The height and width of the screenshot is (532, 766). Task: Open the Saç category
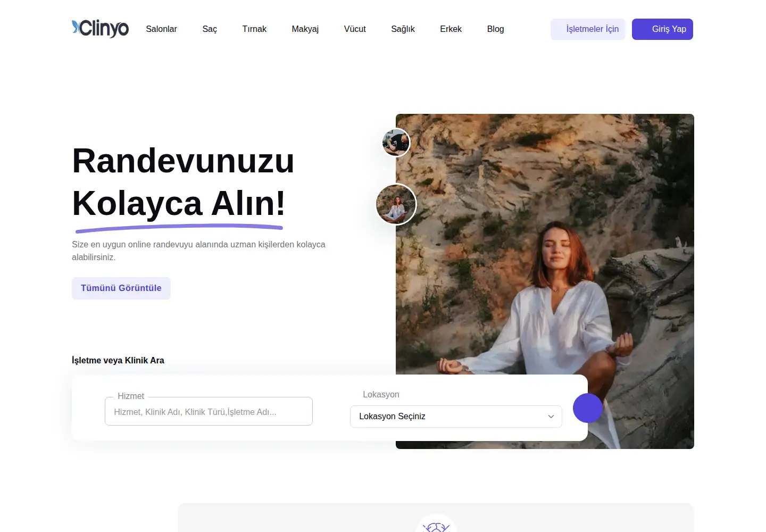point(210,29)
